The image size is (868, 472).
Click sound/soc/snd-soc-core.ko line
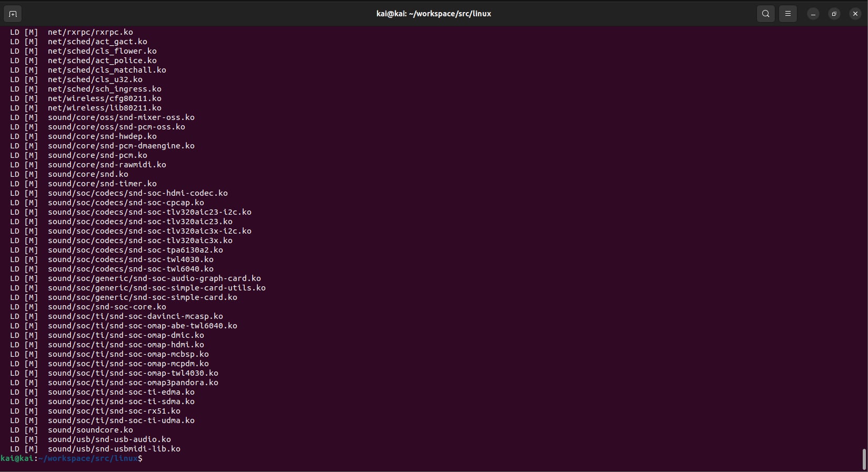coord(88,307)
